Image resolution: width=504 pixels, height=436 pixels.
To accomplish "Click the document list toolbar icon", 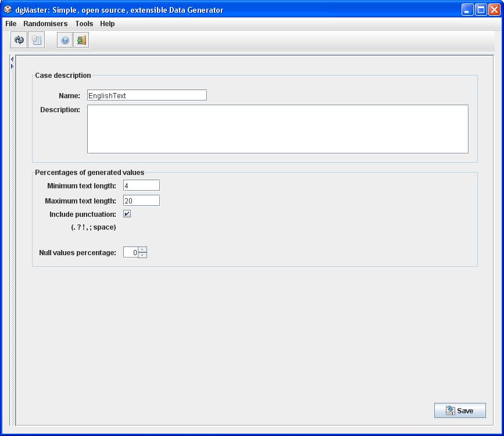I will tap(37, 40).
